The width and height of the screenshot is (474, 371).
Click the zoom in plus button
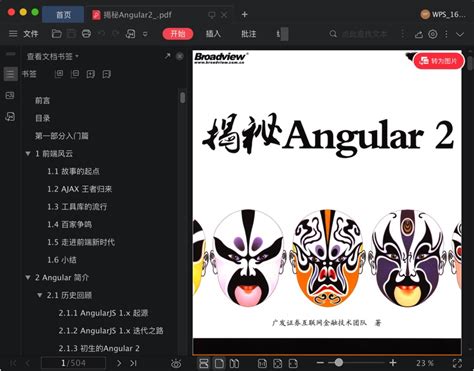393,363
